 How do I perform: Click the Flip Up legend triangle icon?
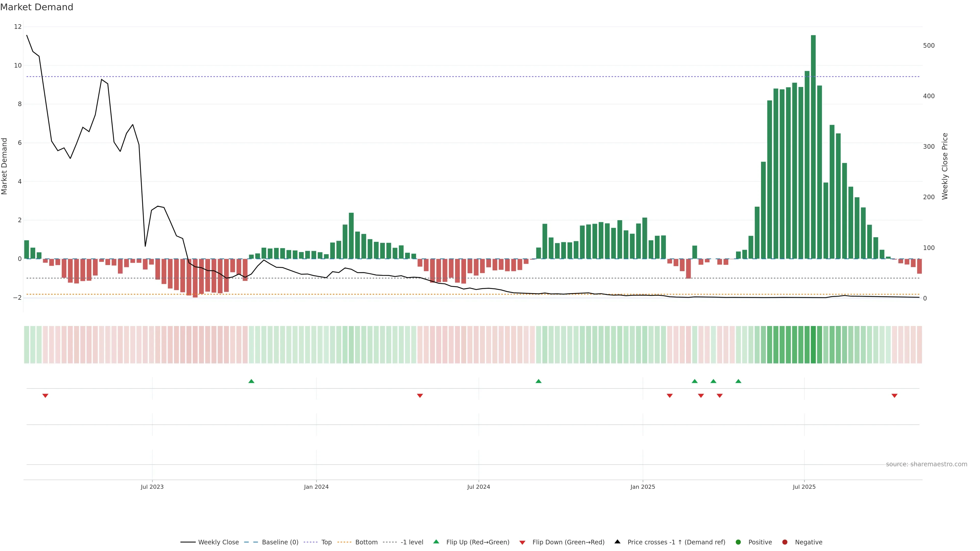point(436,542)
